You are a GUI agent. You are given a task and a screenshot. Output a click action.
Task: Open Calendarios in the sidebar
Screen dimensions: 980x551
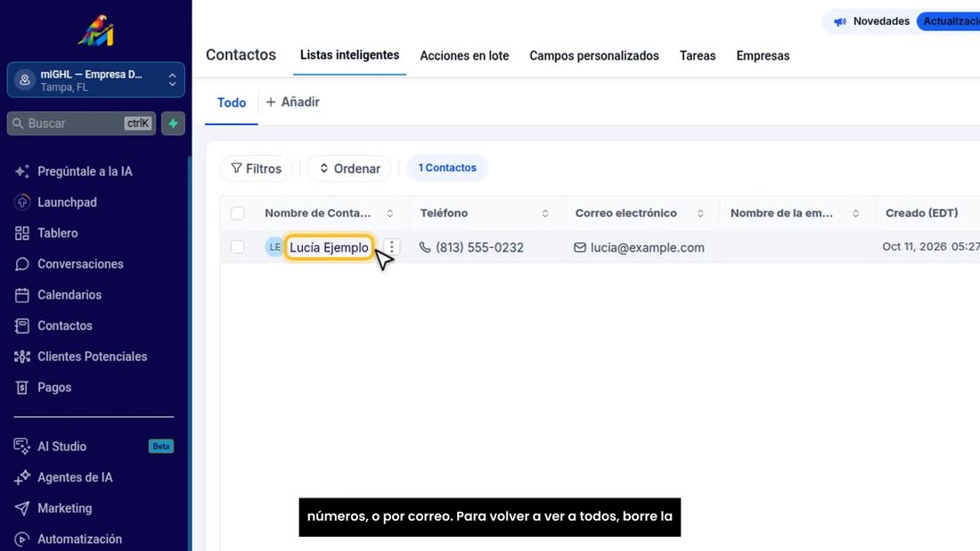coord(58,294)
